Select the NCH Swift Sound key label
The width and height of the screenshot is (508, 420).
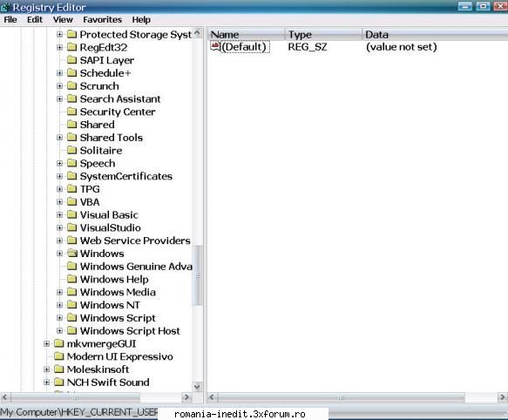(x=108, y=382)
